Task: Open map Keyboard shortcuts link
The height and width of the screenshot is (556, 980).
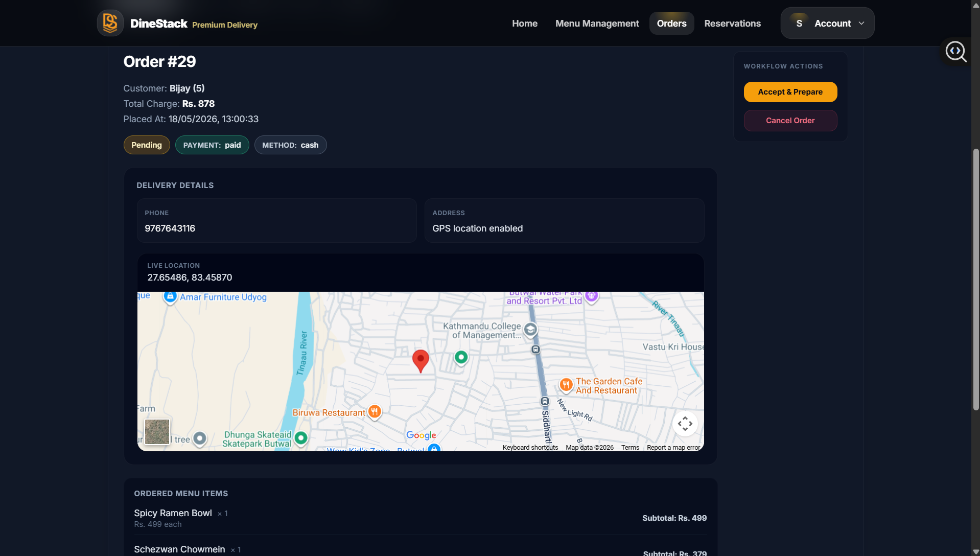Action: pyautogui.click(x=530, y=447)
